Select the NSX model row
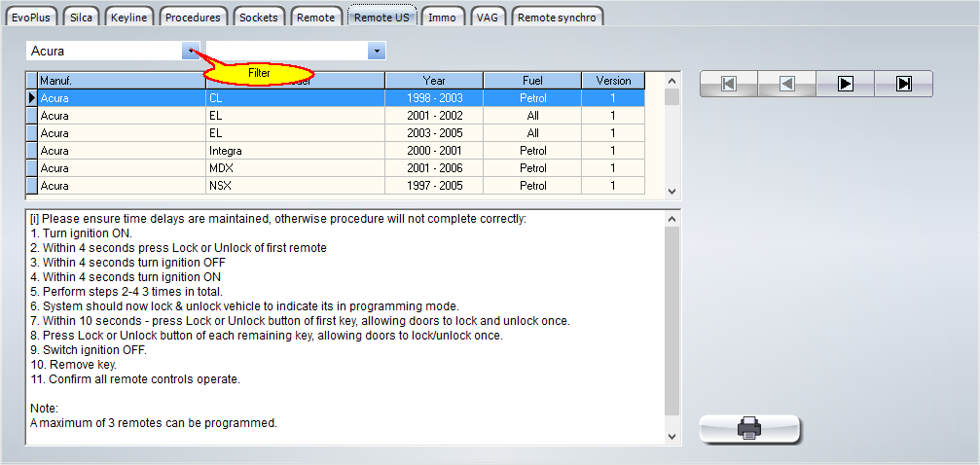Image resolution: width=980 pixels, height=465 pixels. [x=295, y=186]
